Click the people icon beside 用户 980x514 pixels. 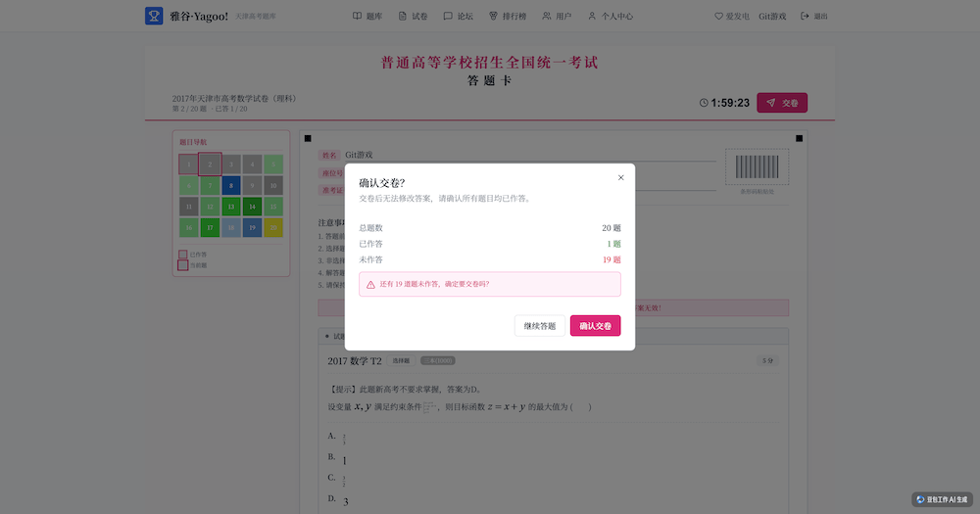tap(546, 17)
